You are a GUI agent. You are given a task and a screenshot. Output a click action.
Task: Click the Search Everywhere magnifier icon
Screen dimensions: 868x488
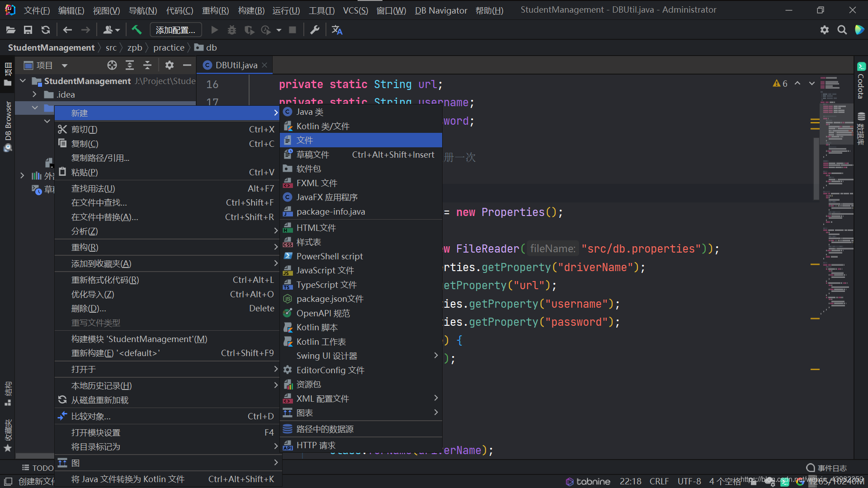click(842, 30)
